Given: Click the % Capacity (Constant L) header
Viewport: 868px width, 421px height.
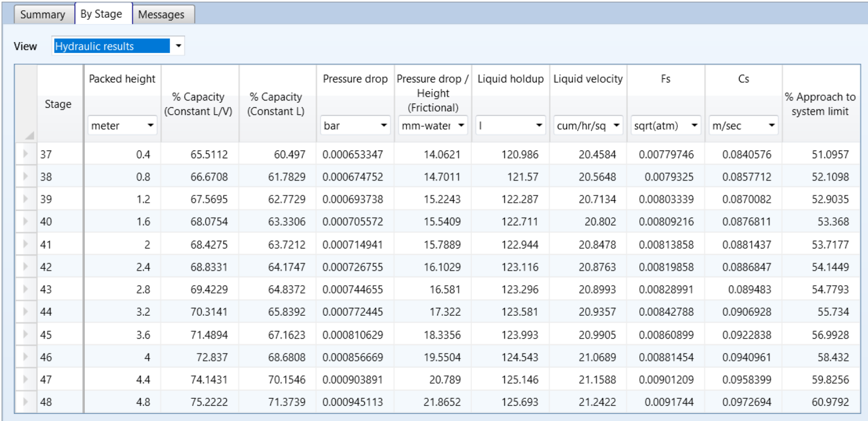Looking at the screenshot, I should click(278, 104).
